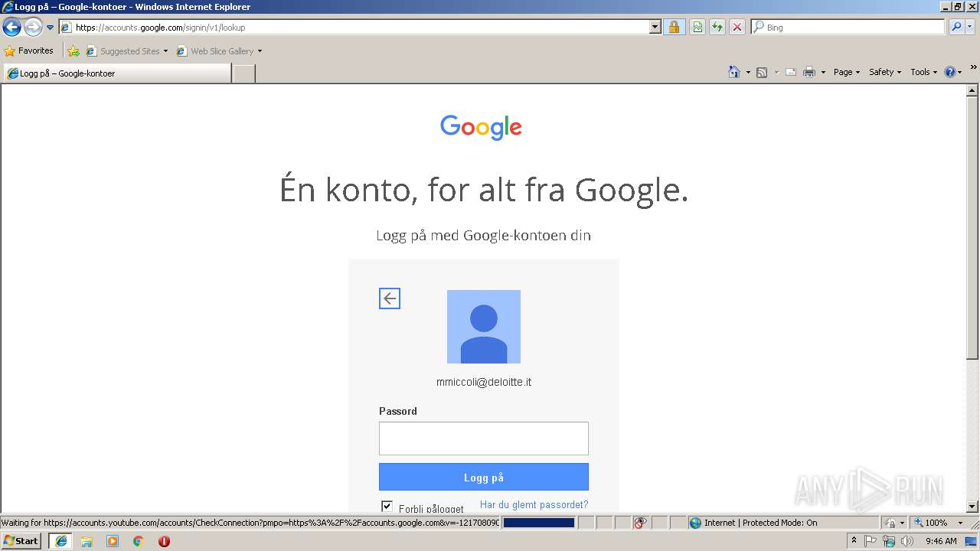Click the address bar URL field
Viewport: 980px width, 551px height.
(354, 28)
